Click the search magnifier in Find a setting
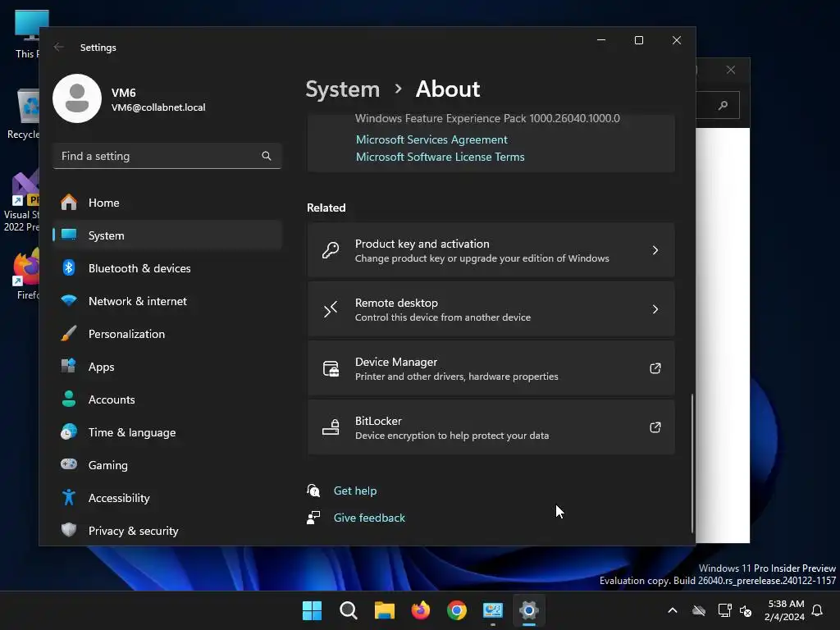 (267, 156)
